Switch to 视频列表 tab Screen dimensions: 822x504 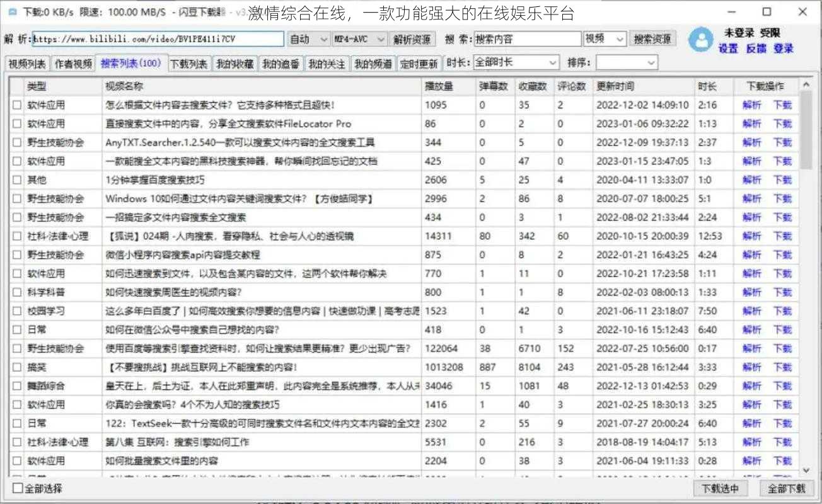tap(27, 64)
